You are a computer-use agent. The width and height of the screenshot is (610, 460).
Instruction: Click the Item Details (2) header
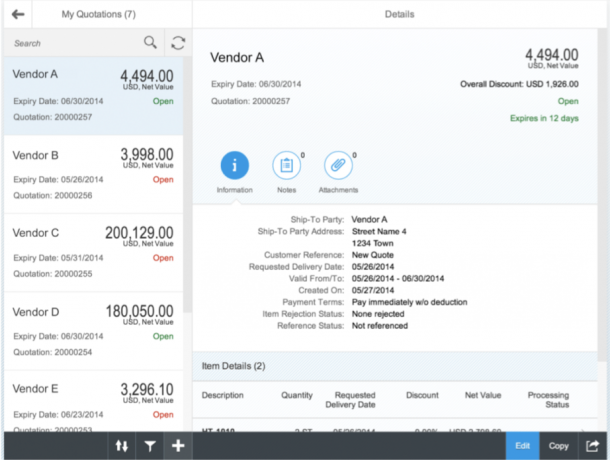click(x=234, y=367)
